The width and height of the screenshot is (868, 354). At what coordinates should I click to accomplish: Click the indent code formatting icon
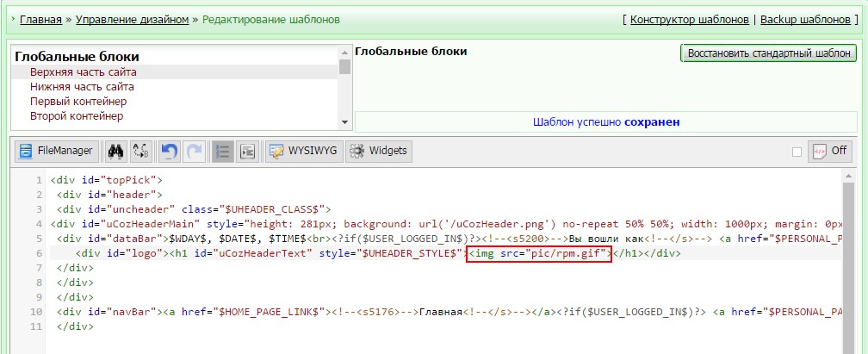click(x=248, y=151)
